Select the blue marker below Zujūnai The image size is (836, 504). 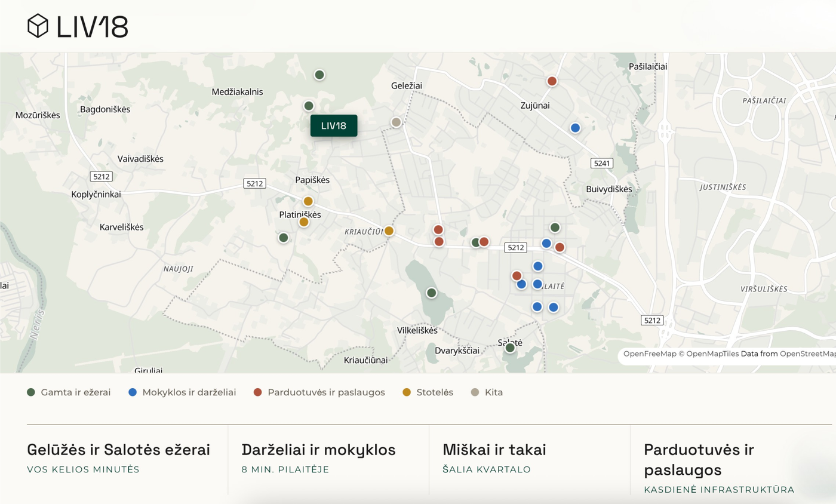(x=575, y=128)
